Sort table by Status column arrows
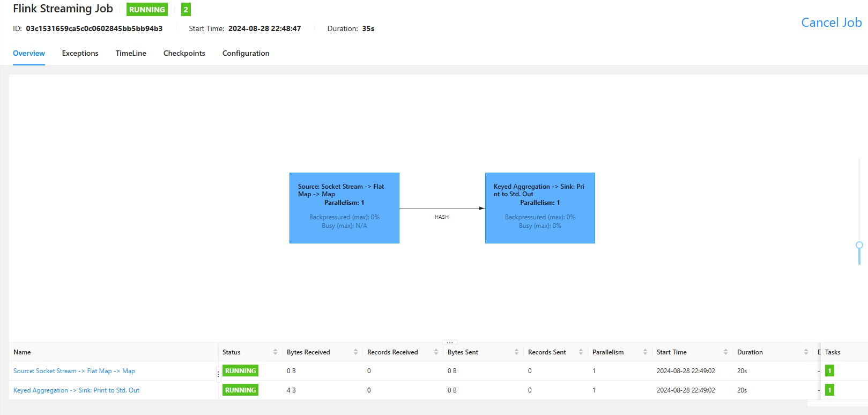 [275, 352]
